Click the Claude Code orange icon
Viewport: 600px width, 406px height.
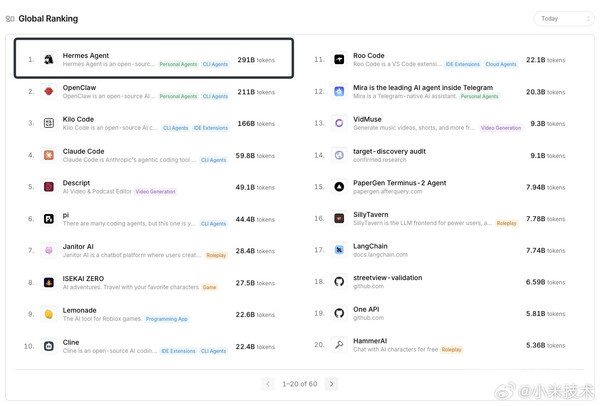coord(49,155)
